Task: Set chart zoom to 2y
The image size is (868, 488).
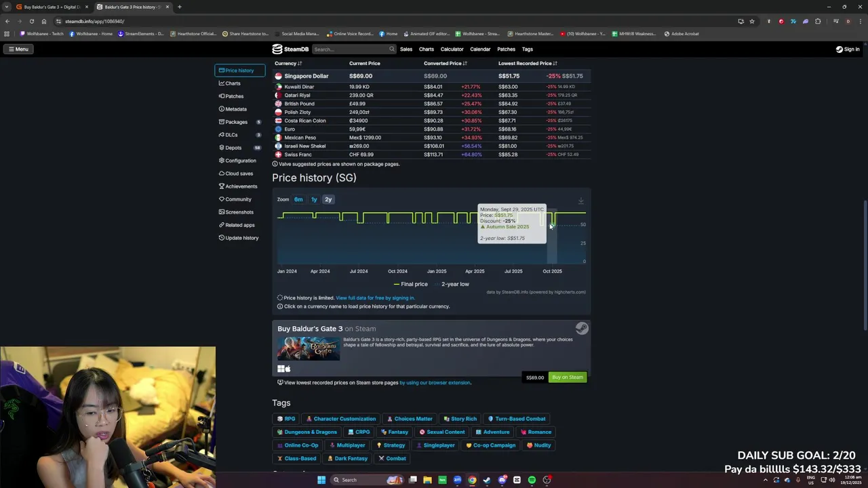Action: pyautogui.click(x=328, y=199)
